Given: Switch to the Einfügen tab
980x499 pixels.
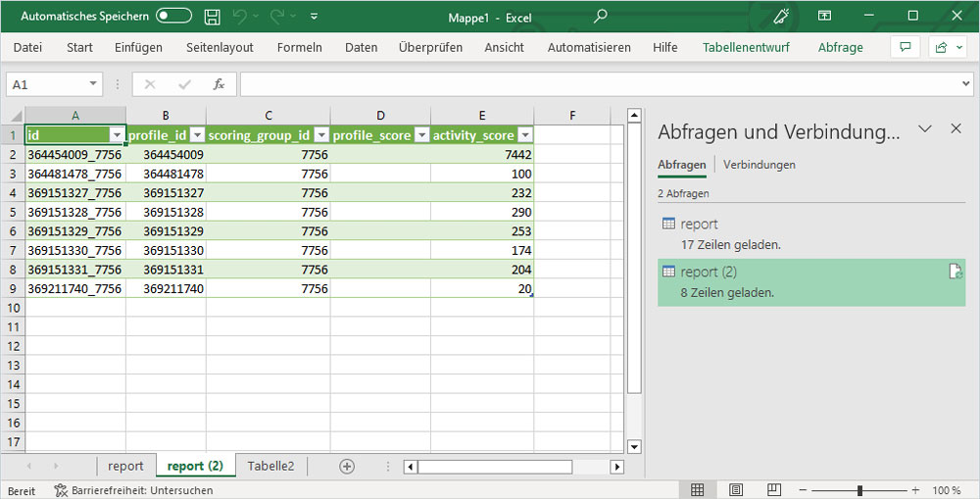Looking at the screenshot, I should point(138,47).
